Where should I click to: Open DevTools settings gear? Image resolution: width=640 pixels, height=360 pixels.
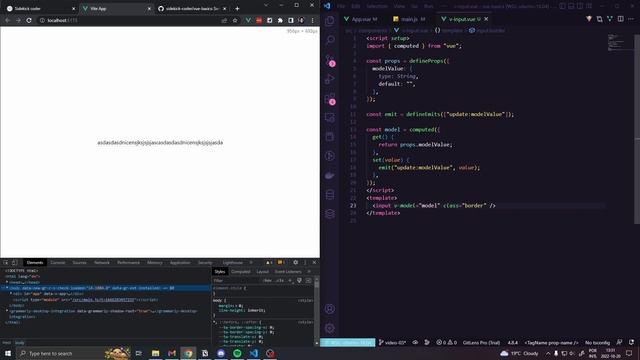296,262
